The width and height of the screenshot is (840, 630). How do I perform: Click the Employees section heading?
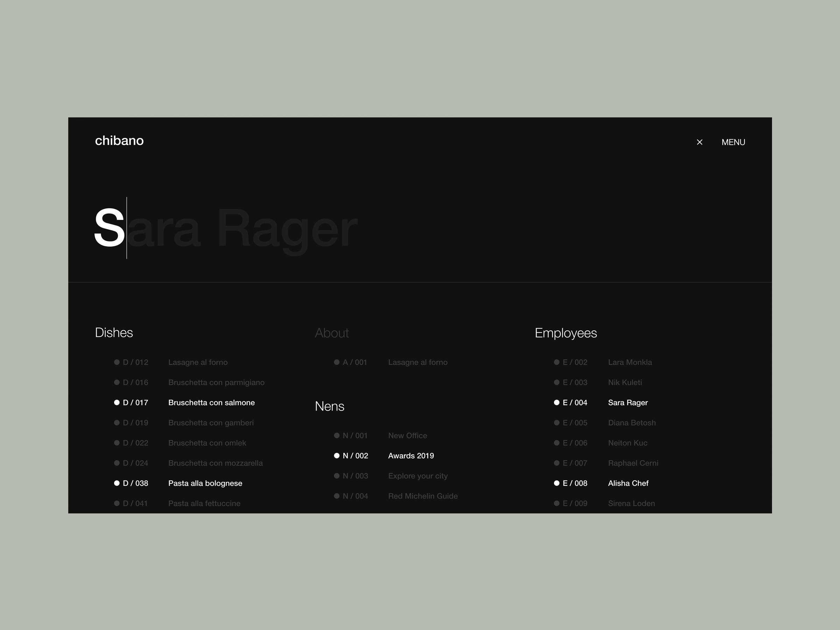coord(566,333)
